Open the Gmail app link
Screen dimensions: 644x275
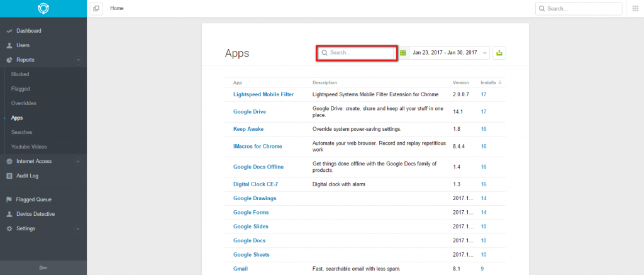point(240,269)
